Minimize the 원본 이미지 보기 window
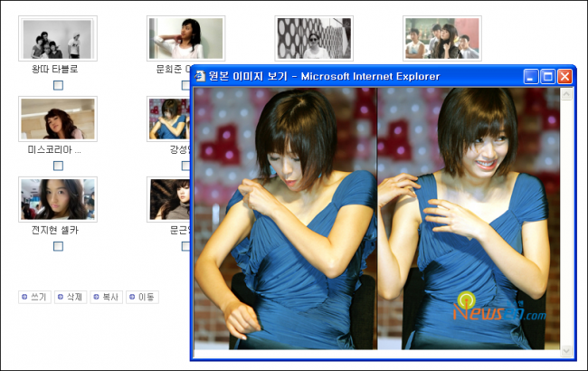Screen dimensions: 588x371 [x=531, y=77]
